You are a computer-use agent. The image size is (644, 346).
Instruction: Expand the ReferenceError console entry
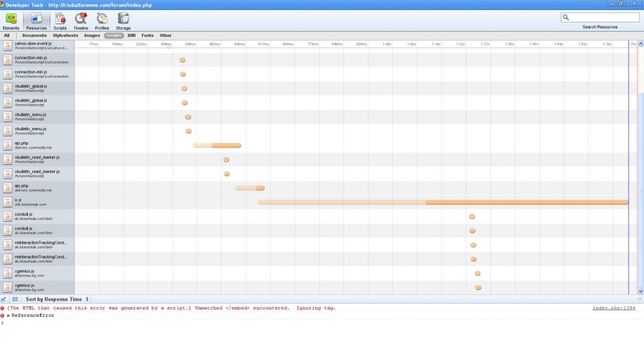coord(9,316)
